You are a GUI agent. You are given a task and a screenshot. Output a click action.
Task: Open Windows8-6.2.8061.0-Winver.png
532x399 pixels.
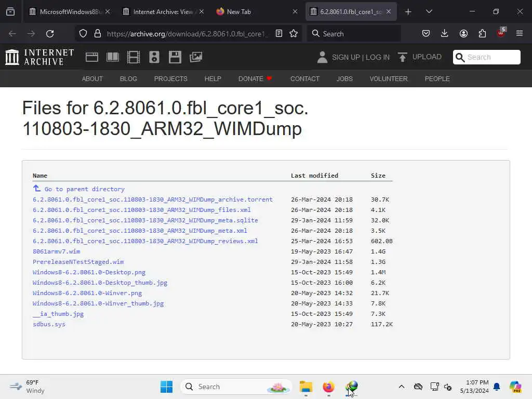pyautogui.click(x=87, y=293)
